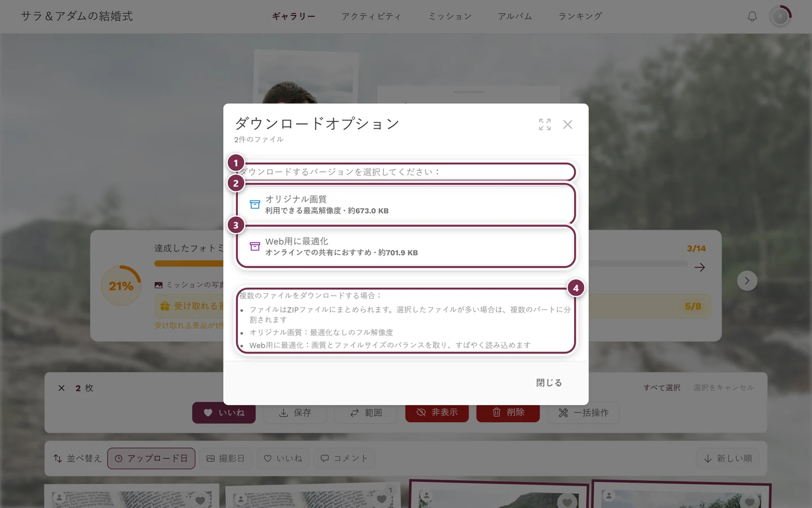Sort by 撮影日

click(226, 458)
